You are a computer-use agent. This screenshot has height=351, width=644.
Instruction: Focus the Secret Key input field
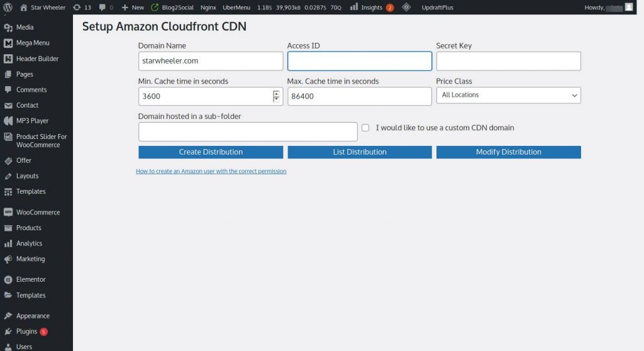(x=508, y=61)
